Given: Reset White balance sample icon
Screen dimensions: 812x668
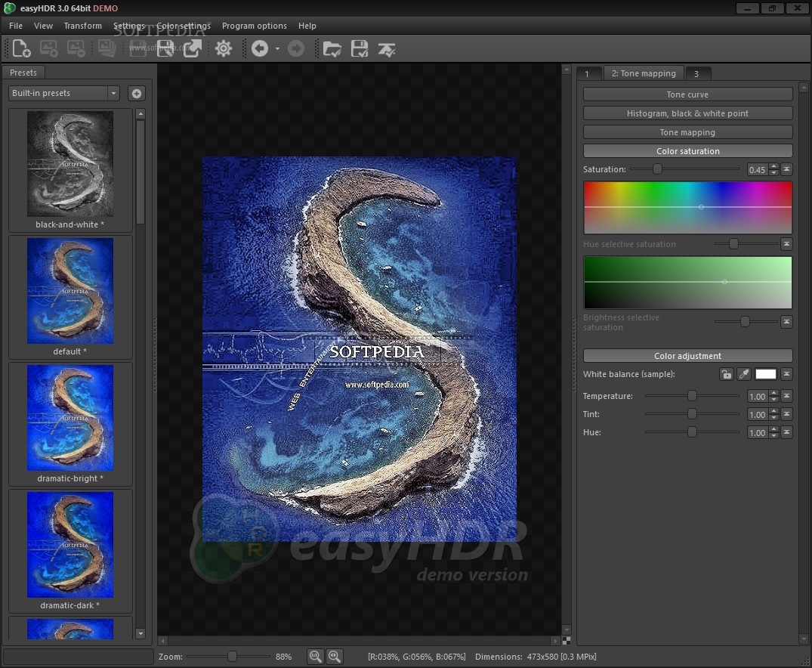Looking at the screenshot, I should (786, 373).
